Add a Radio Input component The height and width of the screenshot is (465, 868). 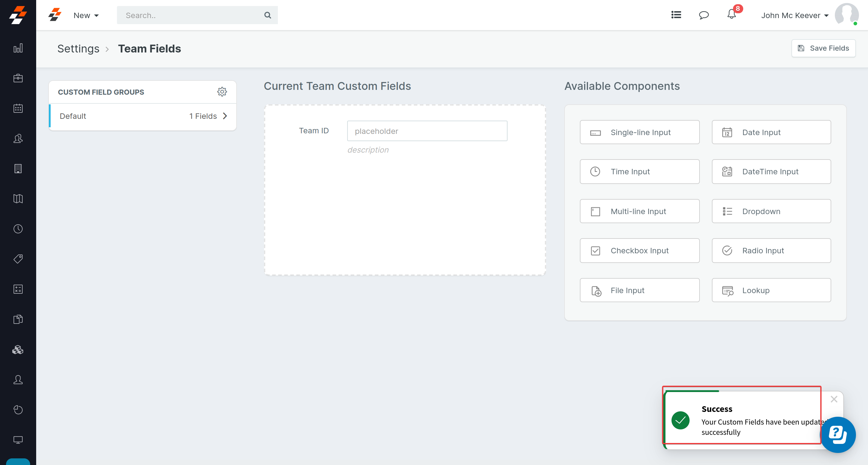click(771, 251)
